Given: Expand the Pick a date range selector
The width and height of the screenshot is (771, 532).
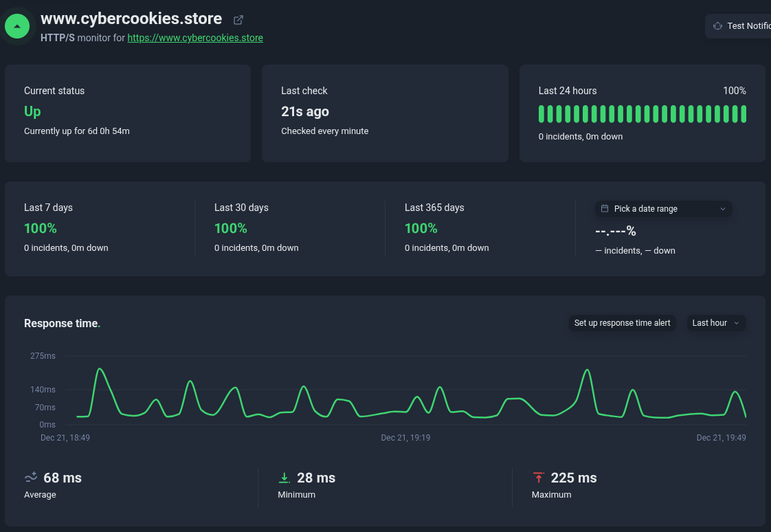Looking at the screenshot, I should tap(662, 208).
